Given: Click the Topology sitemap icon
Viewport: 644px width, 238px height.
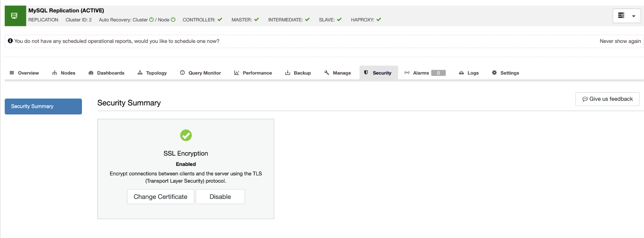Looking at the screenshot, I should 140,73.
